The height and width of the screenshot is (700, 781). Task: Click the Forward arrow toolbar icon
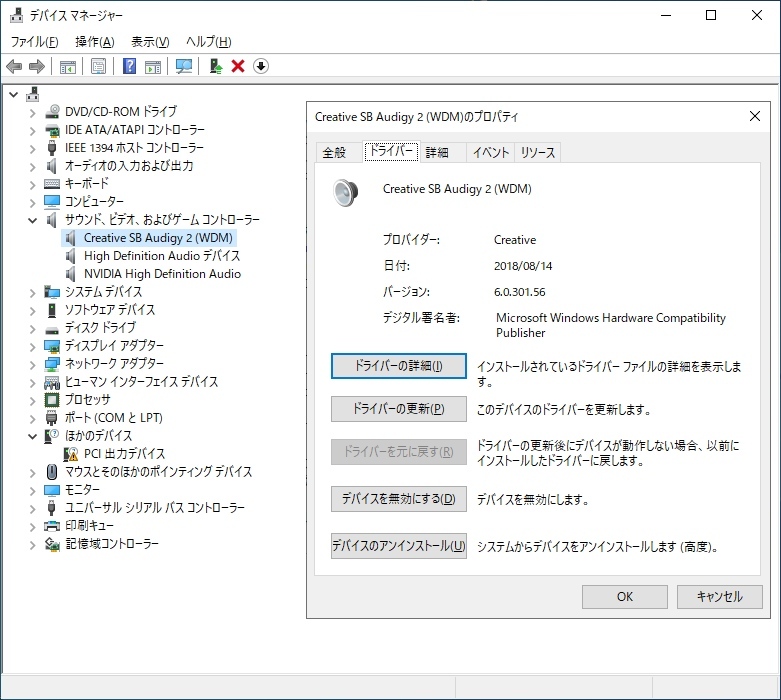tap(37, 66)
